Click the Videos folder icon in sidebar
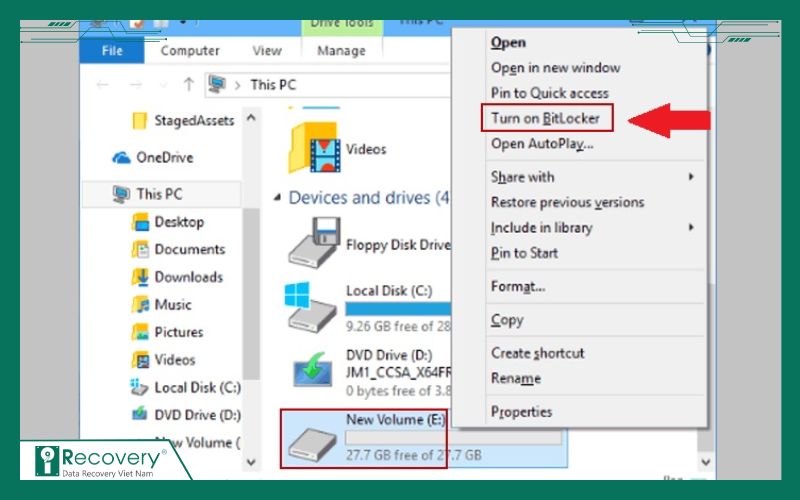 coord(140,360)
